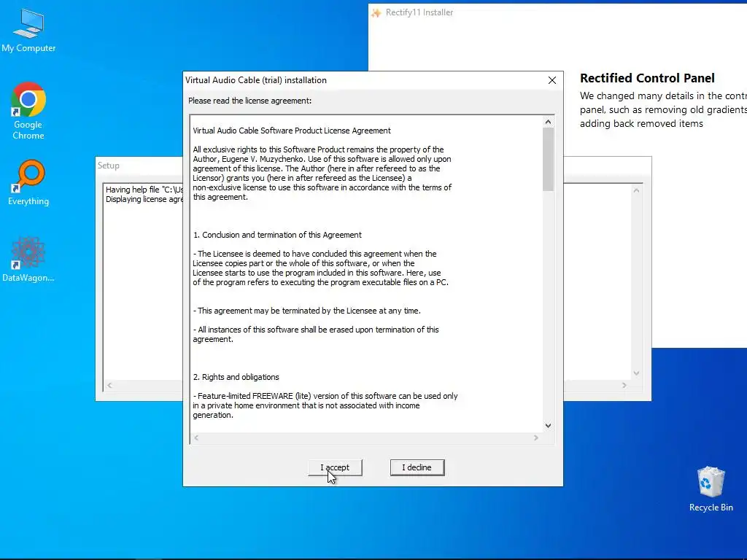The width and height of the screenshot is (747, 560).
Task: Click the I decline button
Action: click(417, 467)
